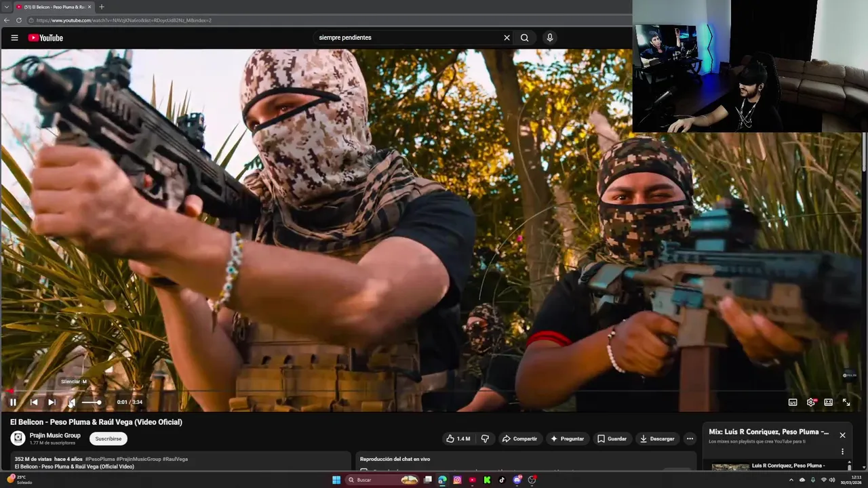This screenshot has height=488, width=868.
Task: Open a new browser tab
Action: tap(102, 7)
